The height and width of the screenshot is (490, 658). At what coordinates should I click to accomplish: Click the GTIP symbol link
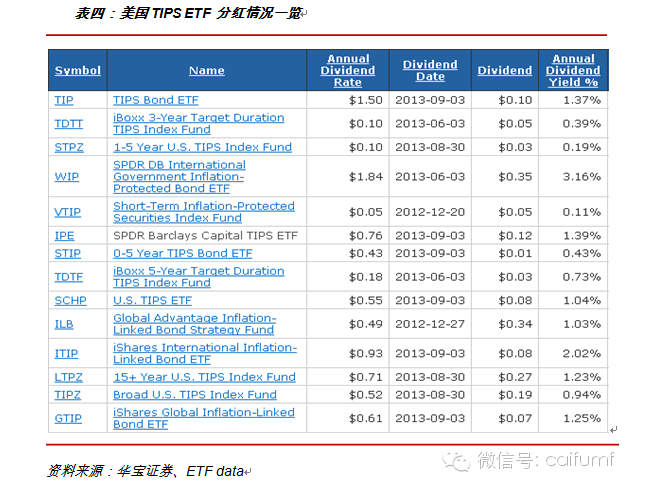tap(67, 418)
